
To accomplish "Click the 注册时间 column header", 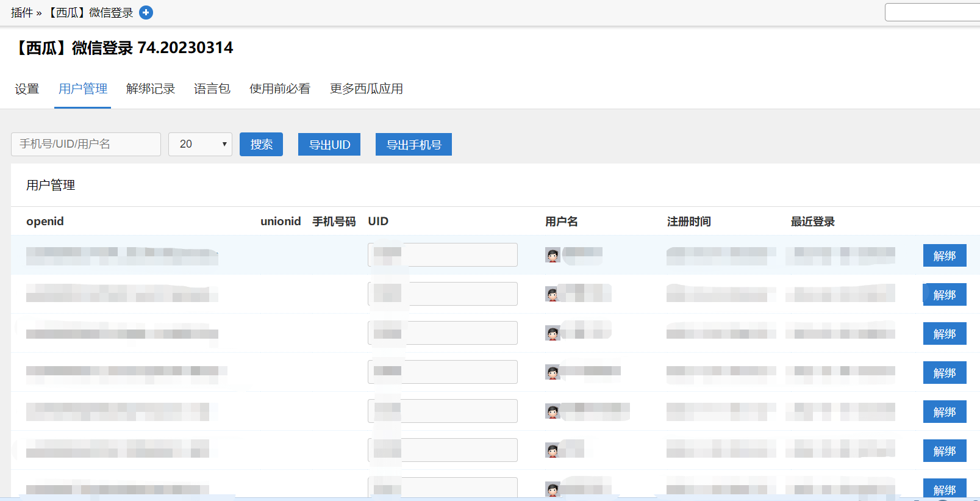I will tap(689, 222).
